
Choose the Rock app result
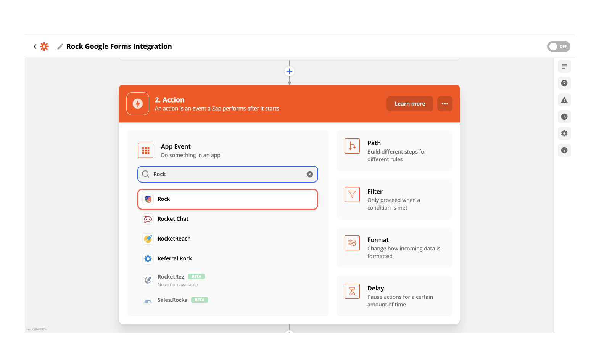coord(228,199)
